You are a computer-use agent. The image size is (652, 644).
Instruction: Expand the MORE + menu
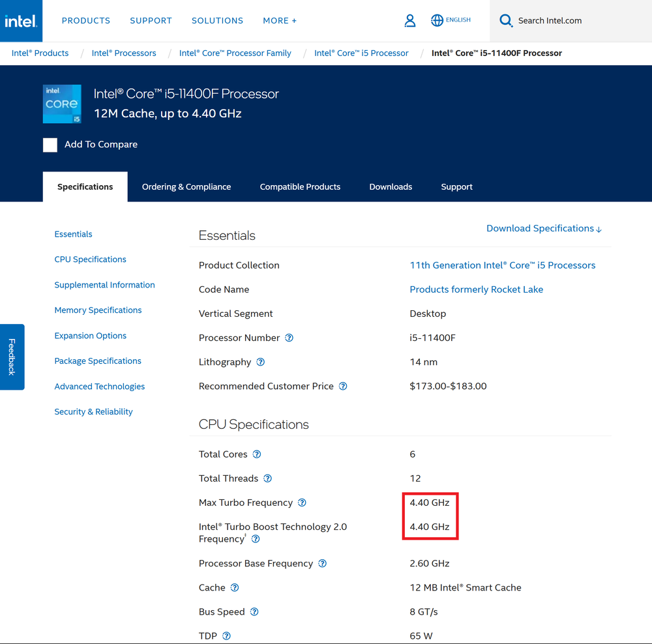(280, 21)
